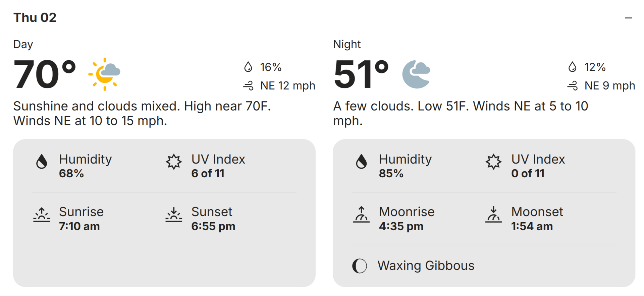
Task: Click the day UV Index sun icon
Action: 174,162
